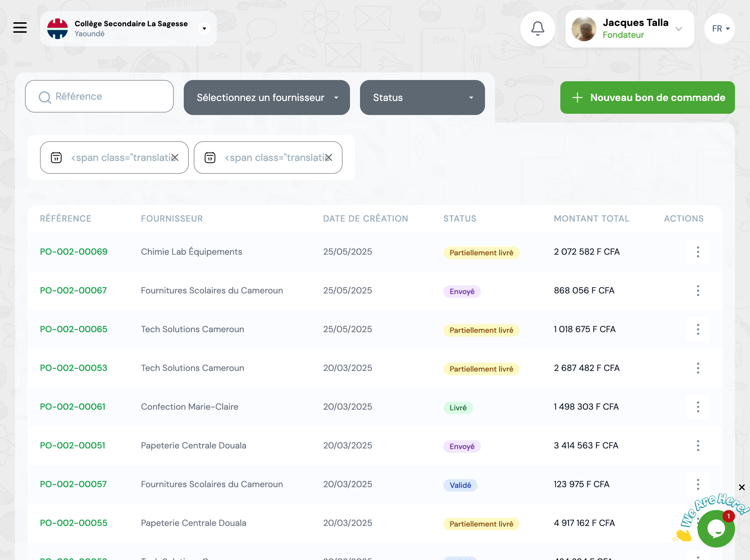Open actions menu for PO-002-00061
This screenshot has height=560, width=750.
click(698, 407)
